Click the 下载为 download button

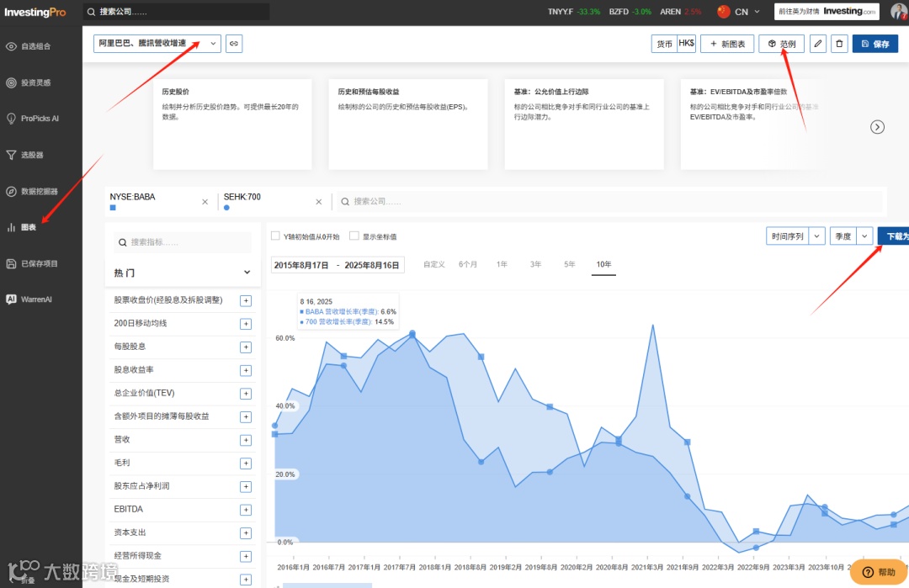click(x=893, y=236)
